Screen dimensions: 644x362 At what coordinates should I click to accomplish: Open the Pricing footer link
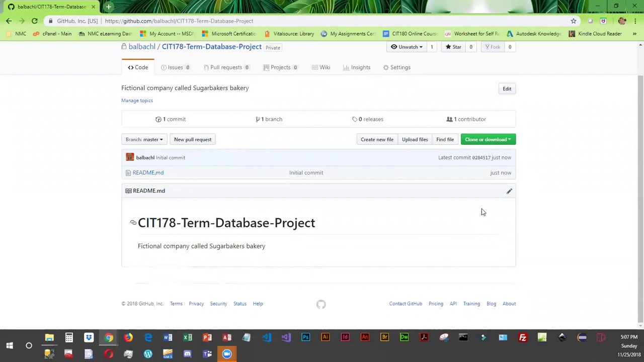(436, 304)
